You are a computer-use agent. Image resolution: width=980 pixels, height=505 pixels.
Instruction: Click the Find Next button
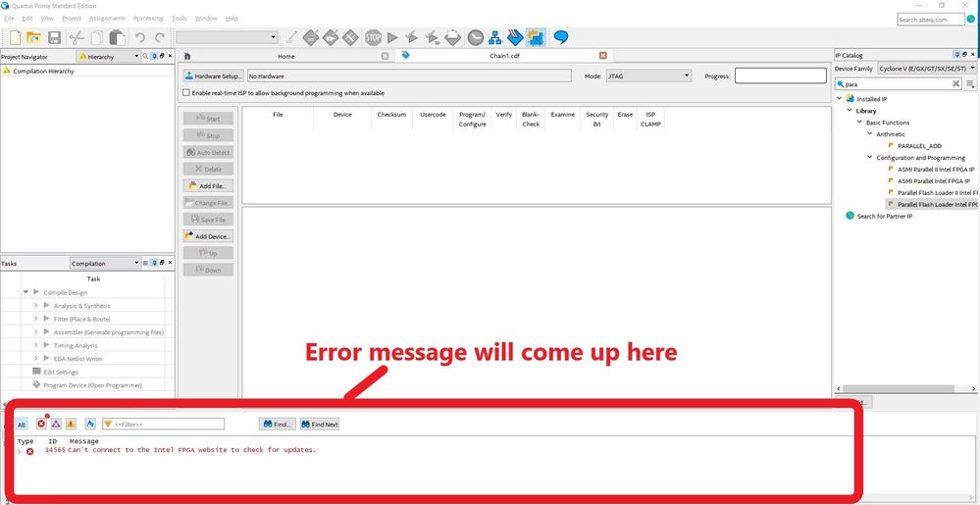tap(320, 425)
